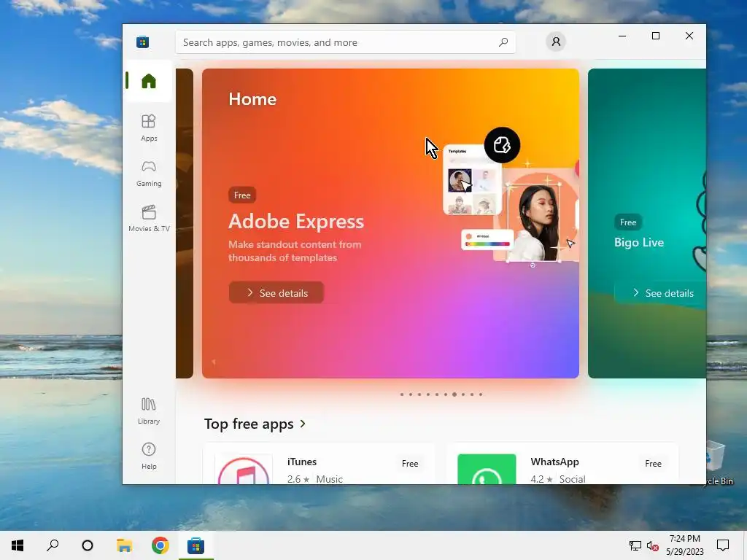The image size is (747, 560).
Task: Select the active seventh carousel dot
Action: pos(454,394)
